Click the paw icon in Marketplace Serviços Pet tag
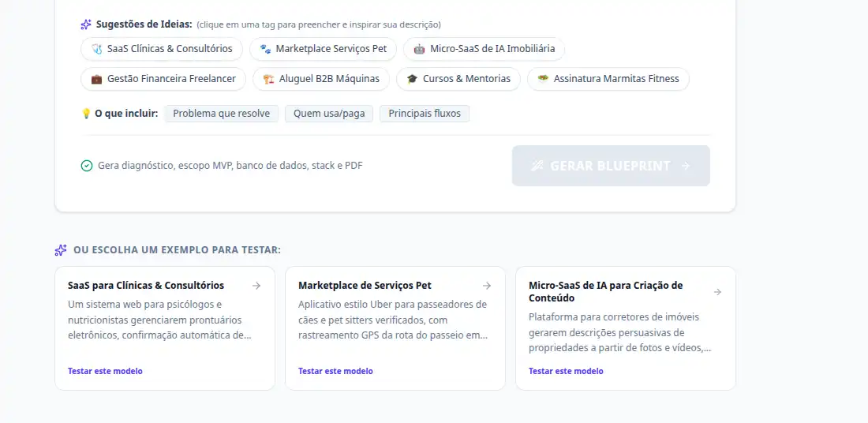The height and width of the screenshot is (423, 868). (265, 49)
